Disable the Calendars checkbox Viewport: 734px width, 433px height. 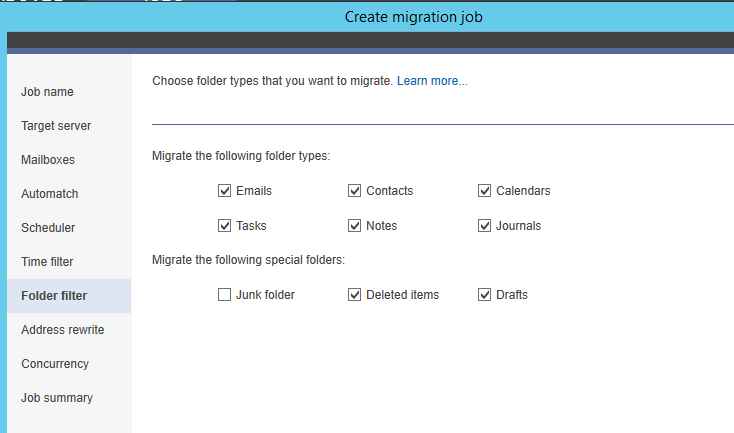click(484, 191)
